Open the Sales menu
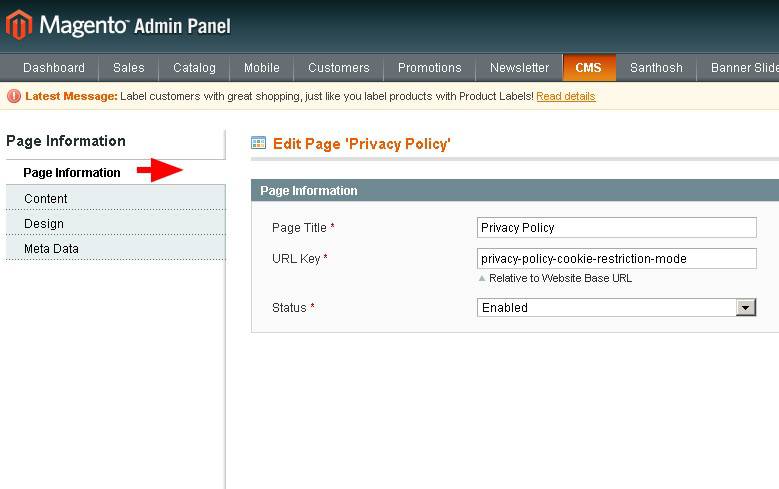Viewport: 779px width, 489px height. click(x=129, y=68)
